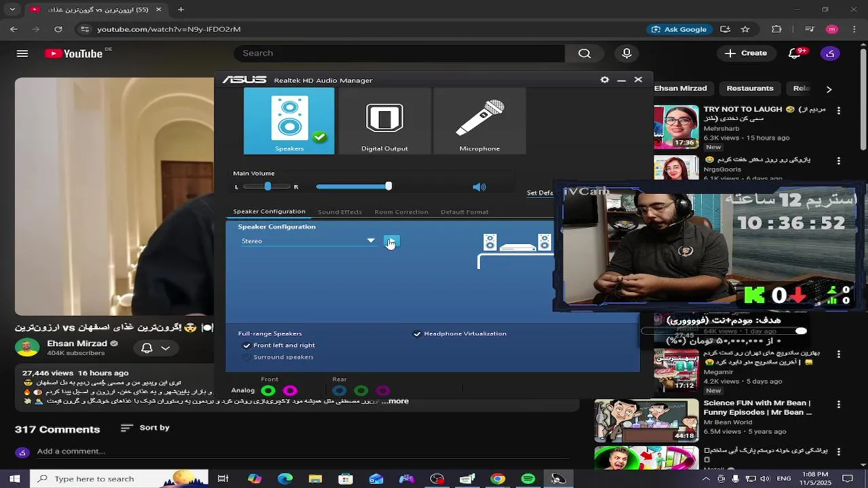Viewport: 868px width, 488px height.
Task: Click the purple rear analog jack
Action: pyautogui.click(x=382, y=390)
